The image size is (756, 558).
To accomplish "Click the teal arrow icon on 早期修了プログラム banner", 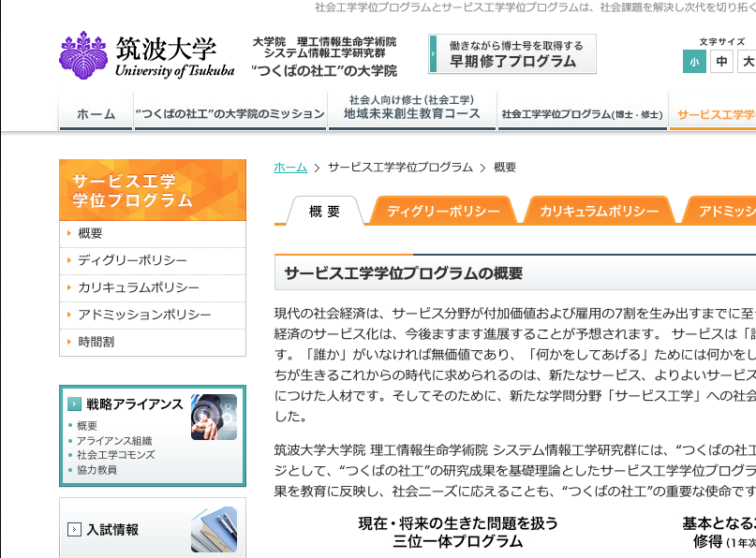I will point(433,54).
